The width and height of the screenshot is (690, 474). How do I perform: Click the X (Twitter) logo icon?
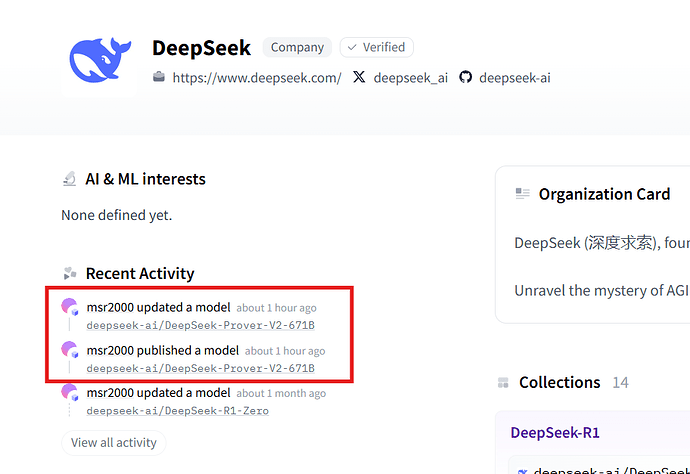(x=359, y=77)
